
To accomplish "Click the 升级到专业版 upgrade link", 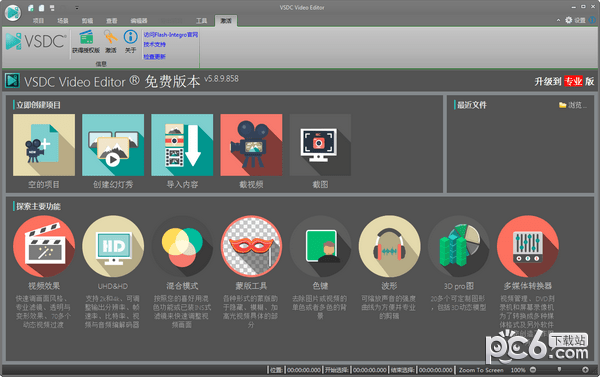I will pyautogui.click(x=564, y=81).
